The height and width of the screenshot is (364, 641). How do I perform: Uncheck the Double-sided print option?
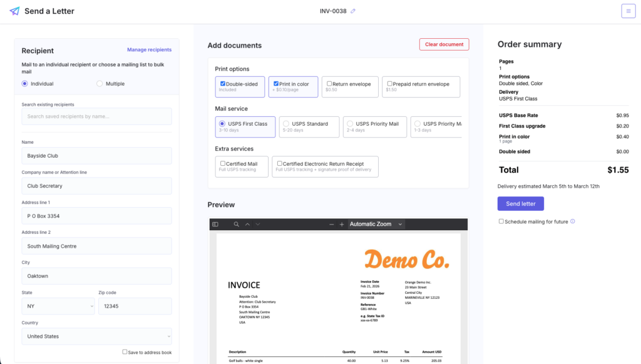coord(223,84)
